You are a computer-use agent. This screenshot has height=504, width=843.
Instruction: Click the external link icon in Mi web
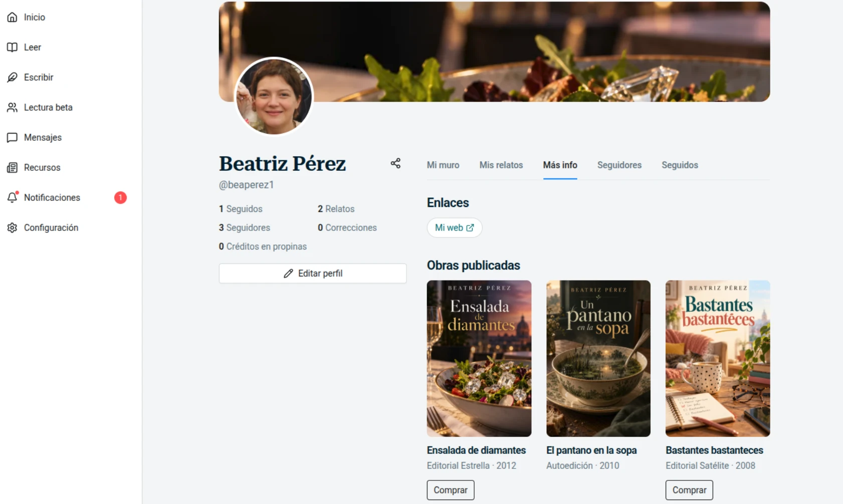(x=470, y=227)
